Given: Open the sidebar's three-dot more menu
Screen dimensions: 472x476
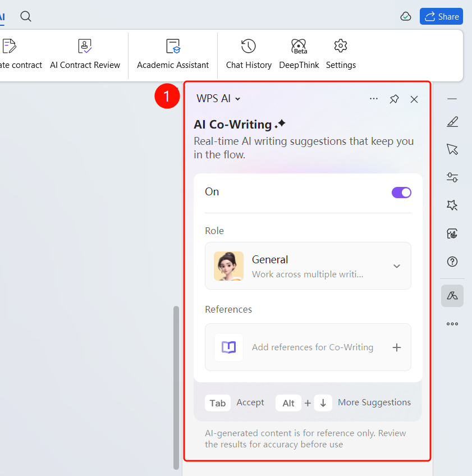Looking at the screenshot, I should click(452, 324).
